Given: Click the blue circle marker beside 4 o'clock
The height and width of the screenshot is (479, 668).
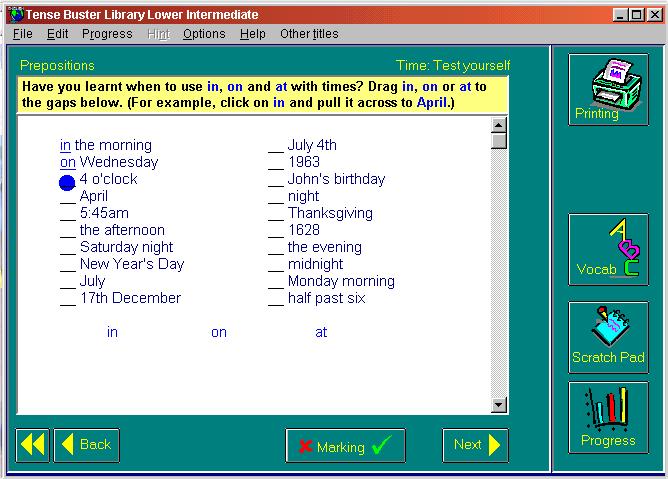Looking at the screenshot, I should (67, 181).
